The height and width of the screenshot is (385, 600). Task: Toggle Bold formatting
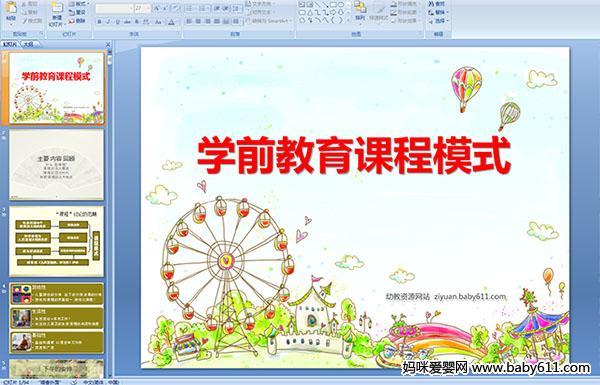coord(99,22)
